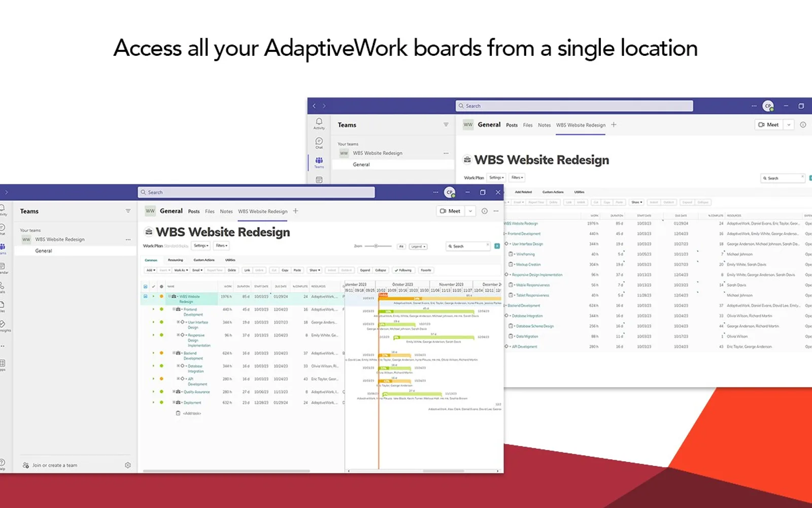Open the Settings dropdown in the front window

200,246
